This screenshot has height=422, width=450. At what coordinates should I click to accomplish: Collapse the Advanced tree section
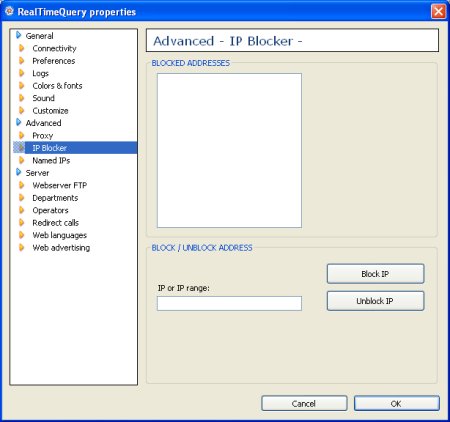[19, 123]
